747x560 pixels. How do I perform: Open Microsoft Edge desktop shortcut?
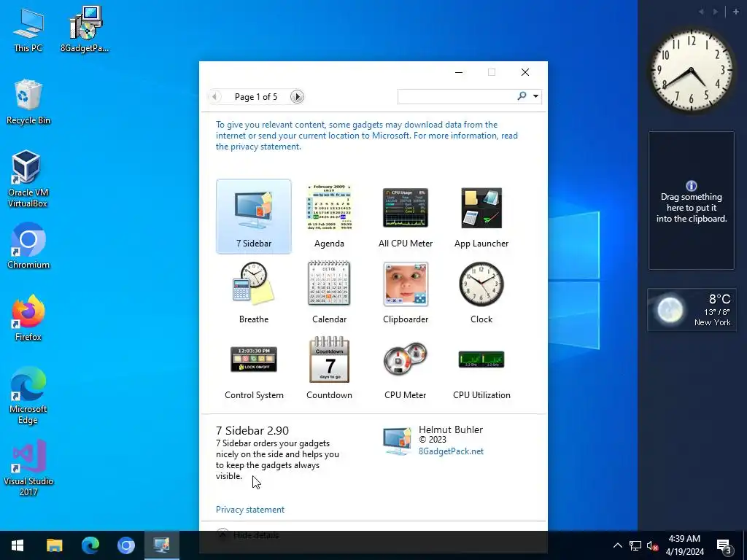(28, 396)
